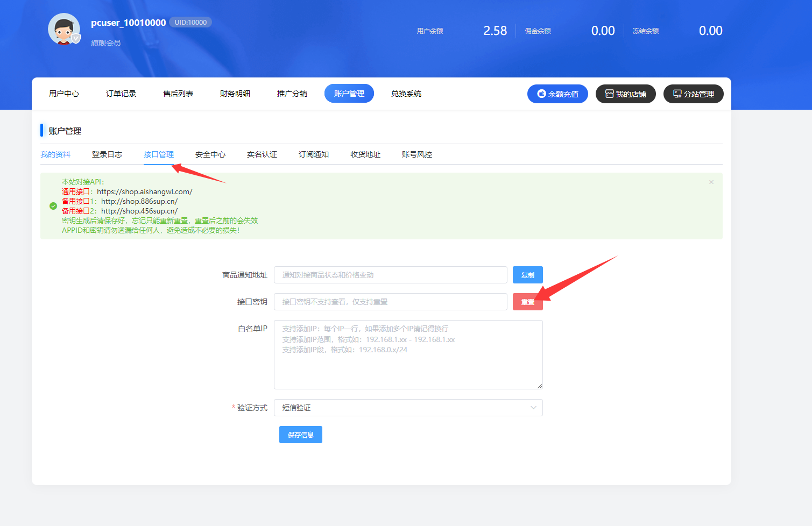Expand the verification method selector chevron
812x526 pixels.
point(533,408)
